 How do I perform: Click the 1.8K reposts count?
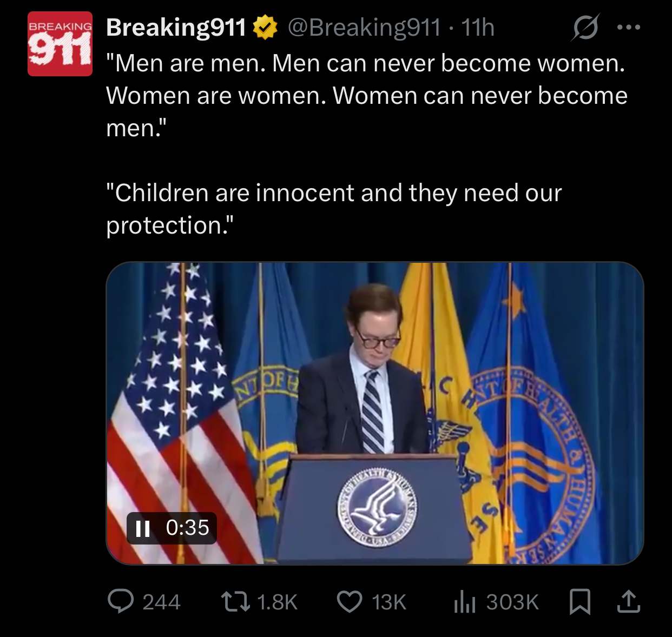tap(277, 602)
